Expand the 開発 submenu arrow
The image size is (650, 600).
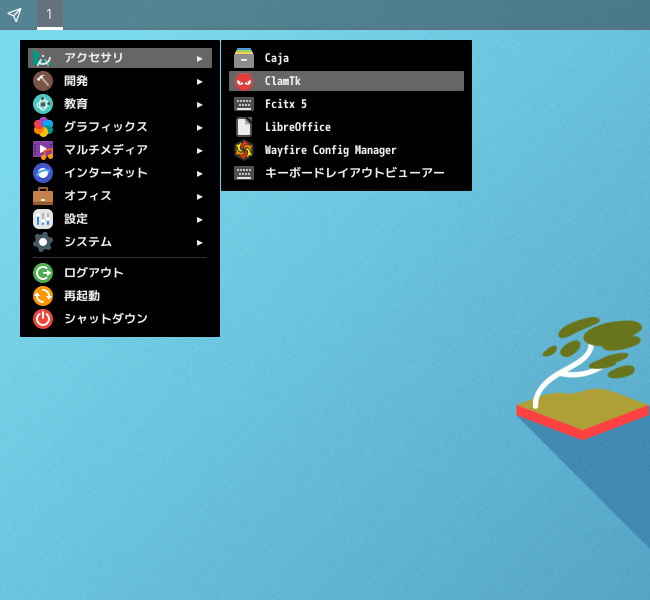point(200,81)
